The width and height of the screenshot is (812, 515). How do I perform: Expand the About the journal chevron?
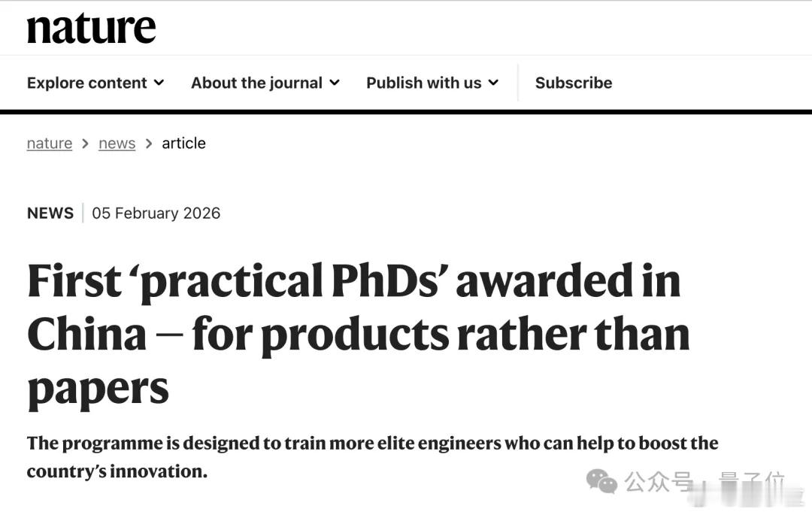[335, 83]
